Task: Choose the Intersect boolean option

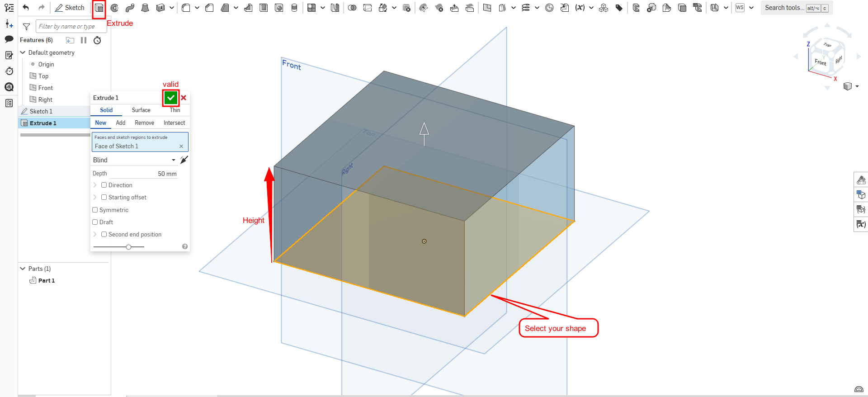Action: (175, 123)
